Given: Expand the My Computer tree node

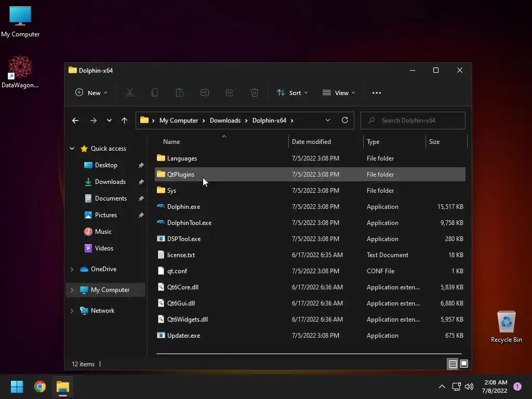Looking at the screenshot, I should [72, 290].
